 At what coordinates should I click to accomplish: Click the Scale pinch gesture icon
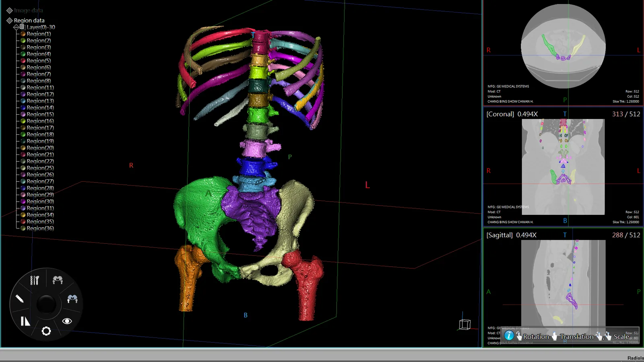(604, 336)
